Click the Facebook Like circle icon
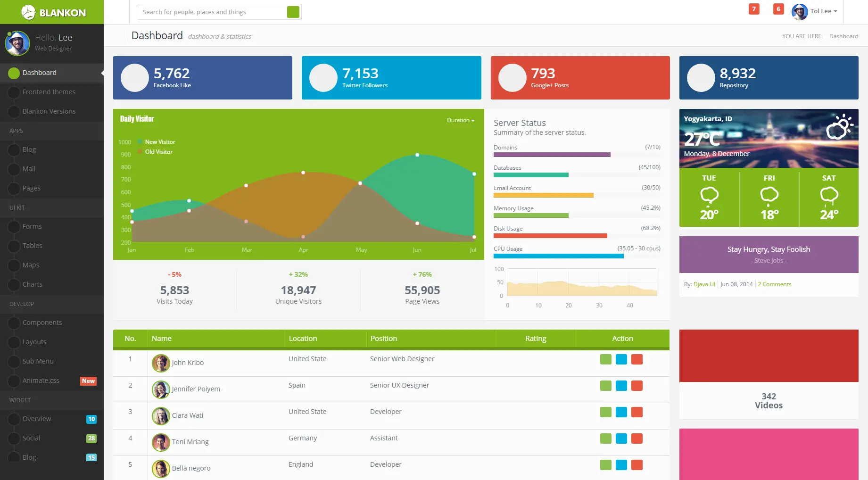868x480 pixels. click(x=135, y=78)
